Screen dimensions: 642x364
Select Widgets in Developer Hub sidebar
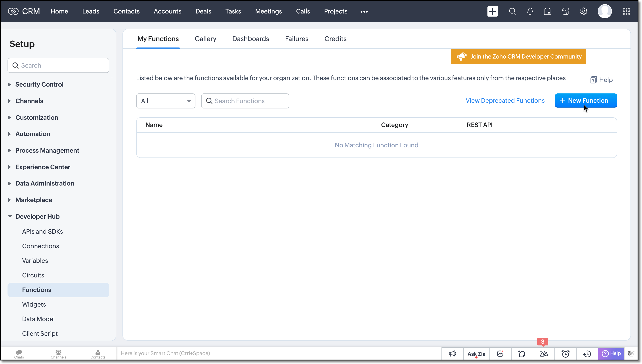pyautogui.click(x=34, y=304)
